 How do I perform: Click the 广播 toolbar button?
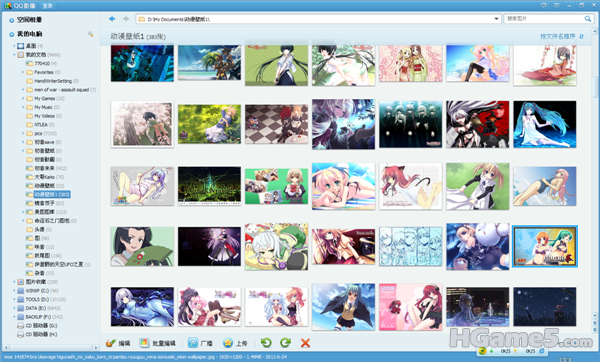pyautogui.click(x=200, y=343)
